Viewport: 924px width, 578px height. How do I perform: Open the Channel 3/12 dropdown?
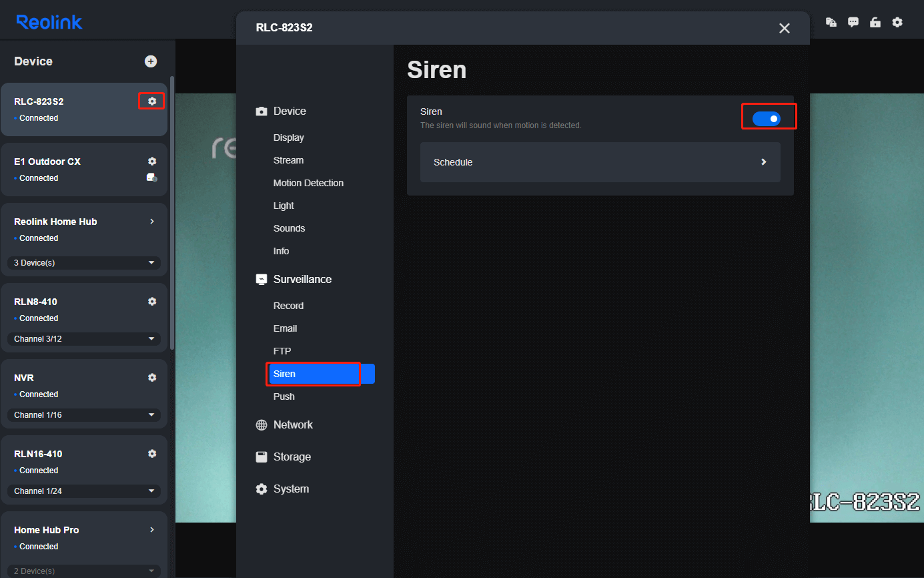(84, 339)
